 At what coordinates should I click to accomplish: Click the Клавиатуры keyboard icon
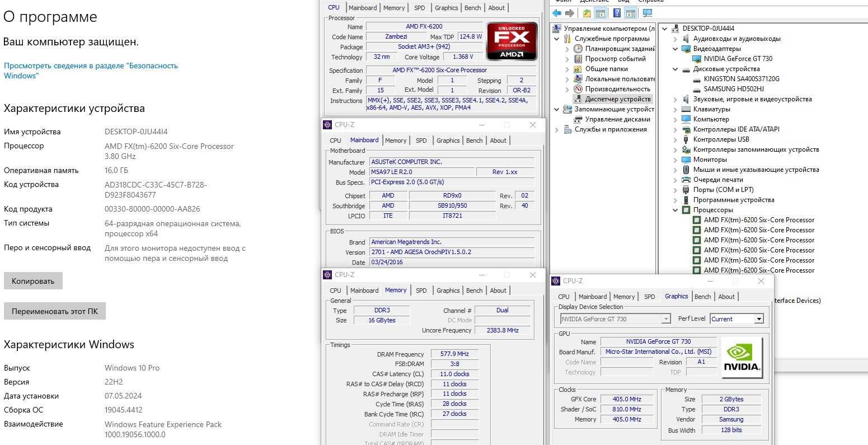point(686,109)
